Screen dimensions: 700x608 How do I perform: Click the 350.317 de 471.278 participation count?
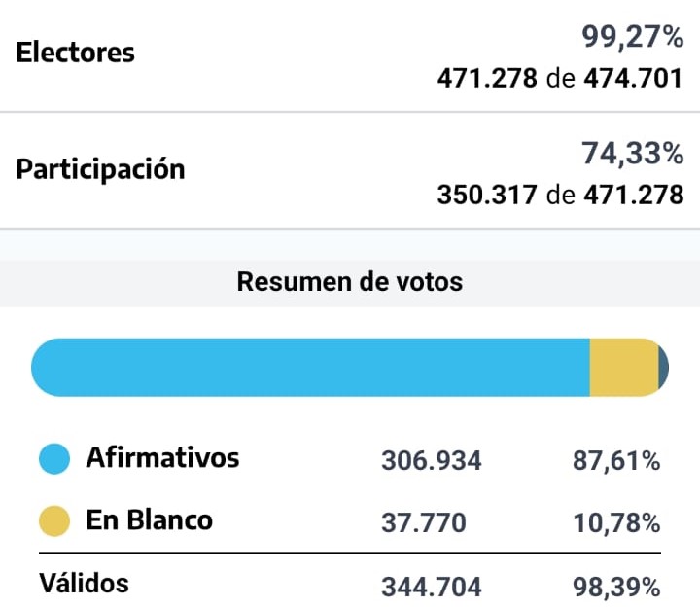point(560,195)
